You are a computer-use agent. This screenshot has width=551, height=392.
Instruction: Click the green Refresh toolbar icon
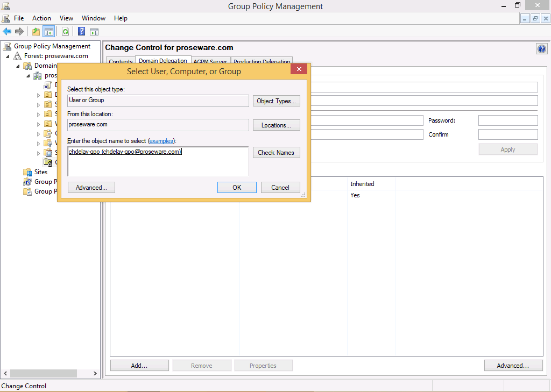65,32
